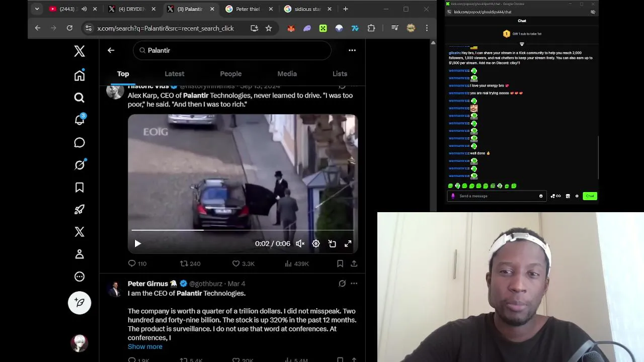The width and height of the screenshot is (644, 362).
Task: Open Chrome tab search dropdown
Action: [37, 9]
